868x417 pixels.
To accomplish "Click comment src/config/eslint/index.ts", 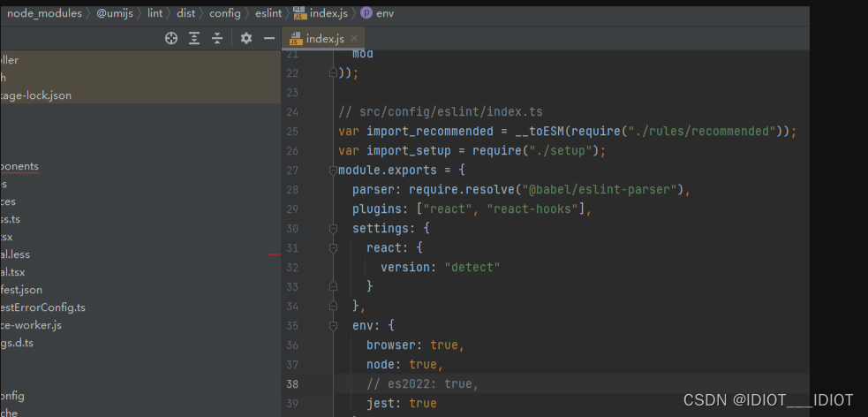I will (441, 112).
